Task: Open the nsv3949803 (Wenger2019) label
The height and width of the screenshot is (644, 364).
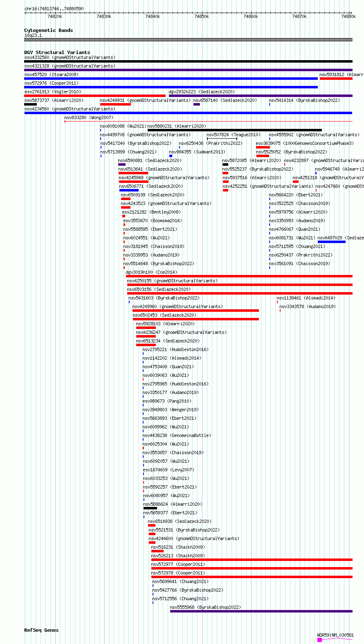Action: click(x=171, y=410)
